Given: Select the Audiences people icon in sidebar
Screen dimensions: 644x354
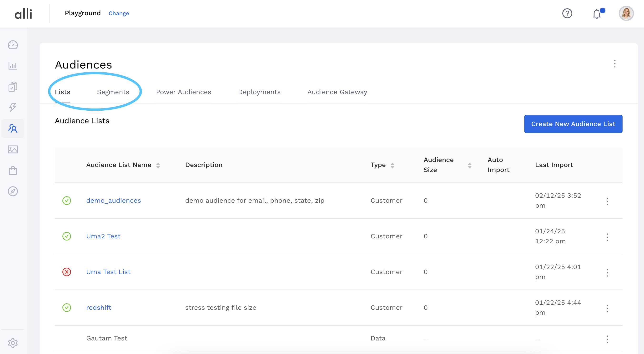Looking at the screenshot, I should coord(13,128).
